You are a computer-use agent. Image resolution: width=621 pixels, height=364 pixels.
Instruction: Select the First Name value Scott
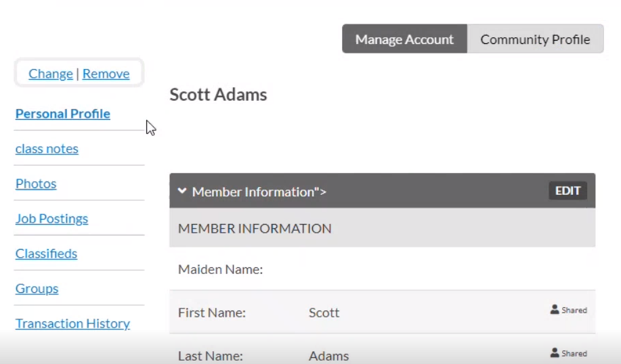(x=324, y=313)
